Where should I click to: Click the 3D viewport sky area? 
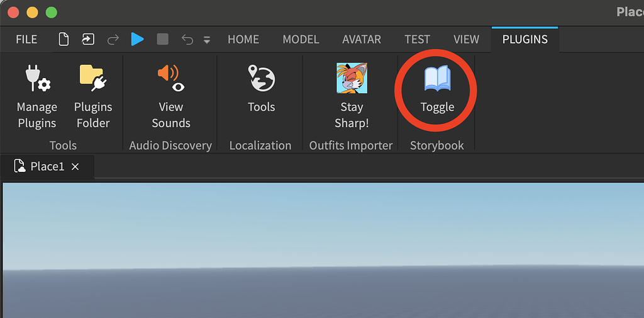[x=322, y=220]
